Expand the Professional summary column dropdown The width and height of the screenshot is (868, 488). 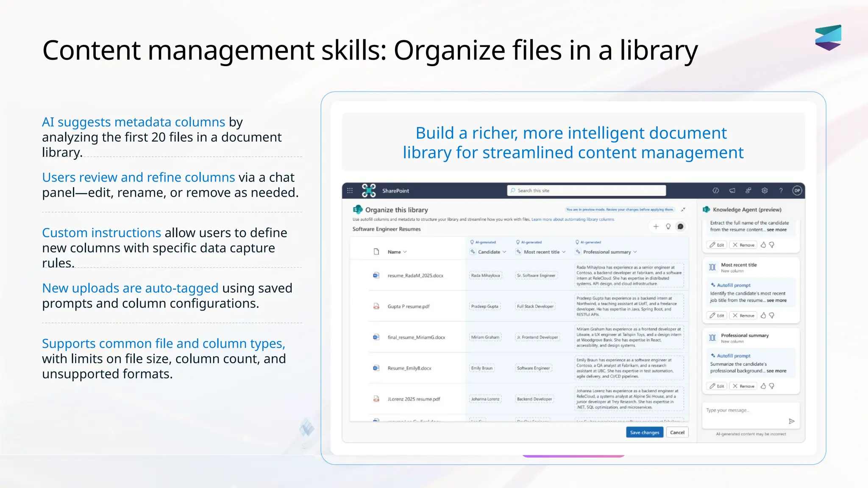tap(635, 252)
